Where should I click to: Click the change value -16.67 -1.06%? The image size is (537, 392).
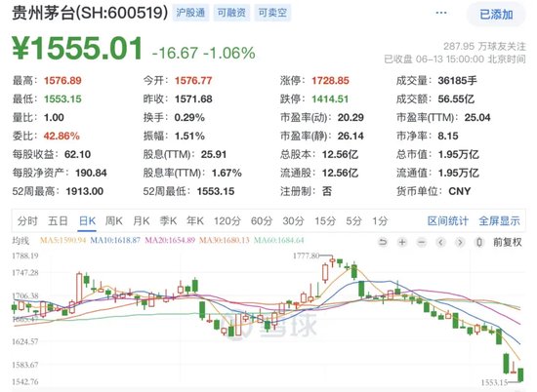[x=203, y=53]
